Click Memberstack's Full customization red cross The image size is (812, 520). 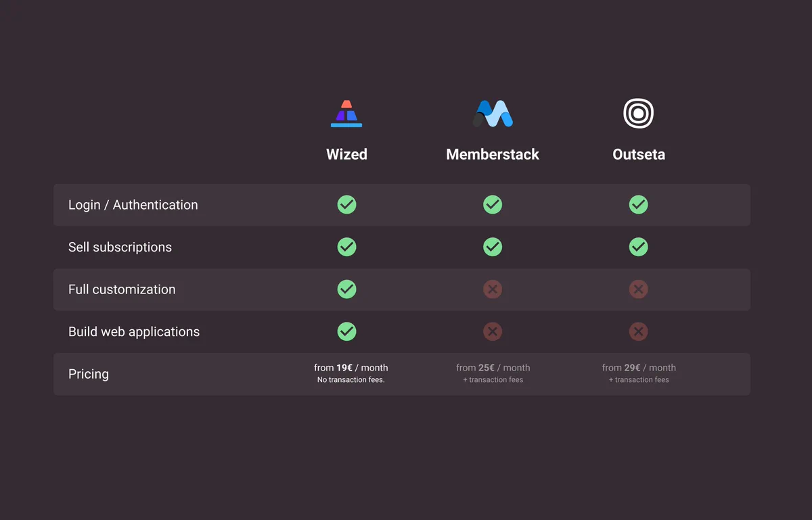point(493,289)
